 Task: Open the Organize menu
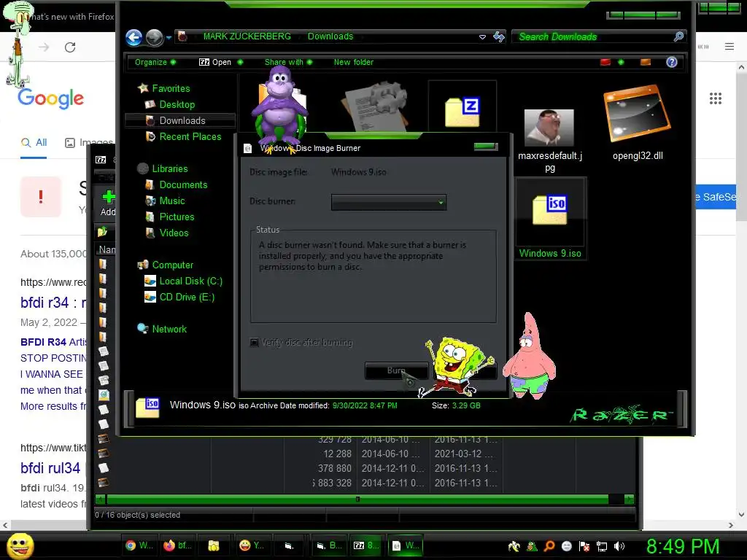tap(155, 62)
